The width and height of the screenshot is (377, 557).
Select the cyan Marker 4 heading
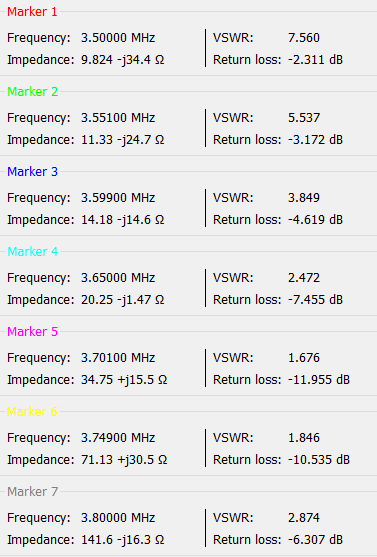tap(32, 252)
